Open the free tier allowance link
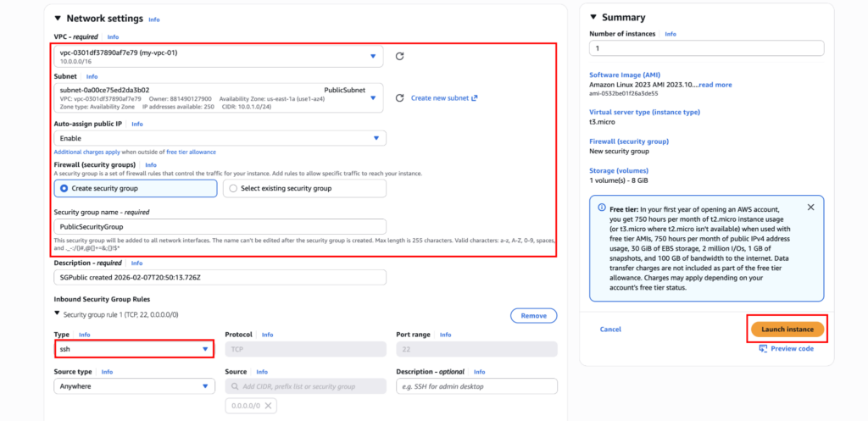Screen dimensions: 868x421 point(192,152)
